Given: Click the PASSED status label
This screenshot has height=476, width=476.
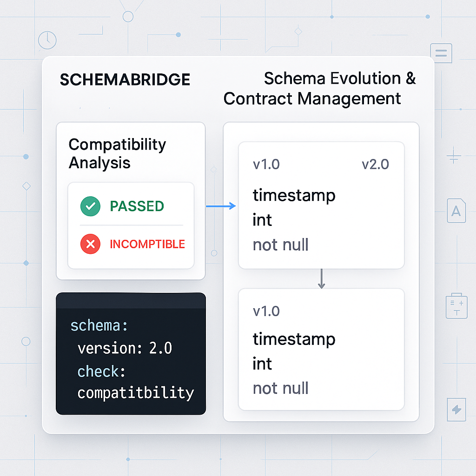Looking at the screenshot, I should (137, 206).
